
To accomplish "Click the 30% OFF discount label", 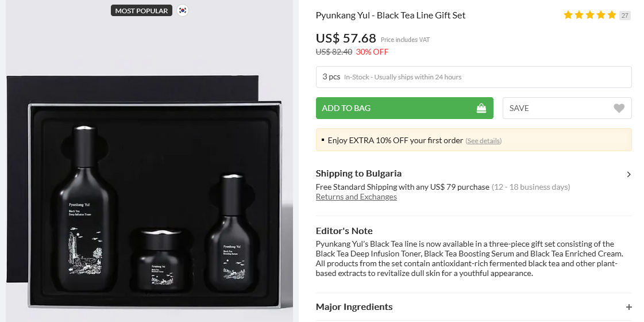I will 372,52.
